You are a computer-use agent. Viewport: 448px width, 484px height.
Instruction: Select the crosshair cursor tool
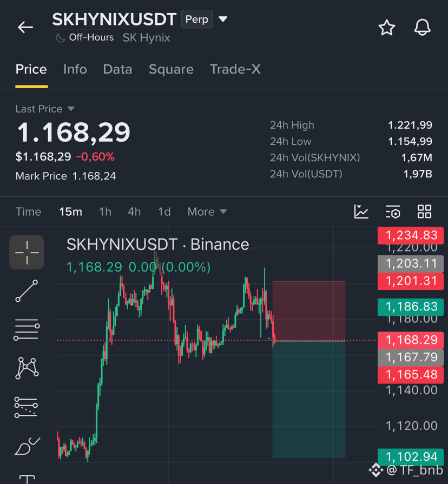click(27, 252)
